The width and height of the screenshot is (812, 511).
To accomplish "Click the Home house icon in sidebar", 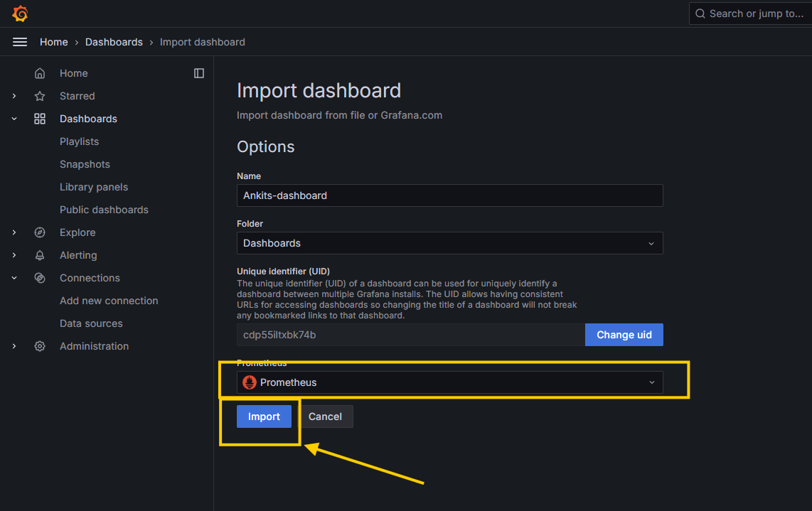I will pos(40,73).
